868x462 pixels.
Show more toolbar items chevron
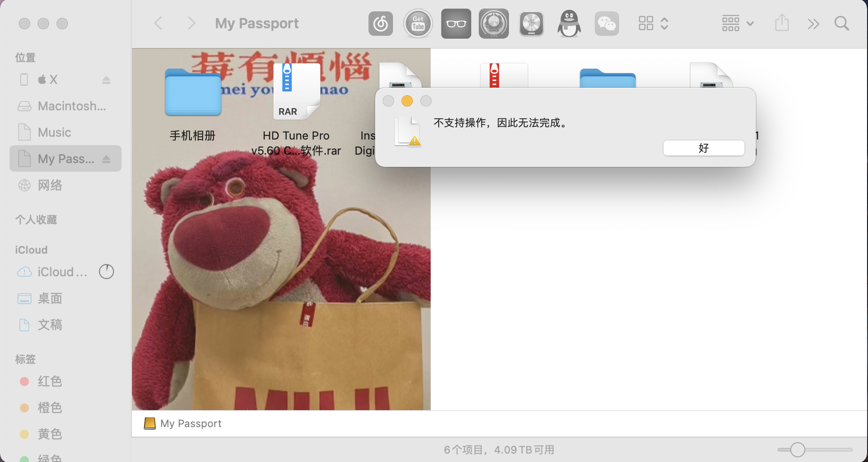pyautogui.click(x=813, y=24)
